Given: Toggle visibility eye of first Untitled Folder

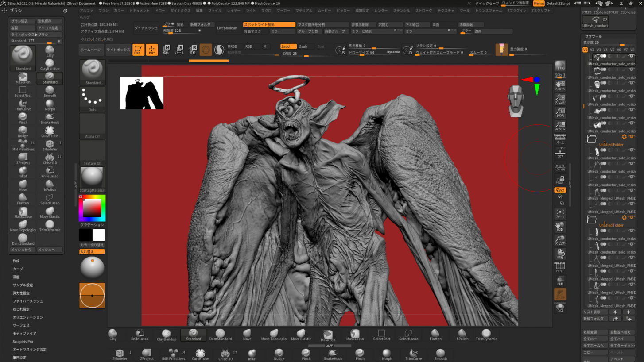Looking at the screenshot, I should pos(632,137).
